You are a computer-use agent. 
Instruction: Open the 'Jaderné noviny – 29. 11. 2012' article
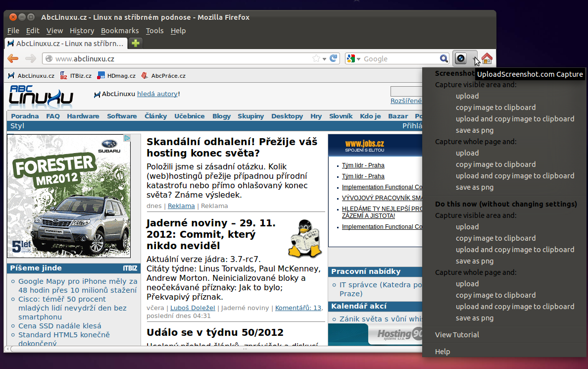211,234
